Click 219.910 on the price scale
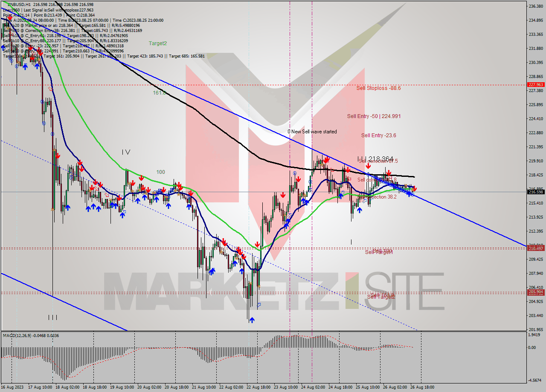Screen dimensions: 546x392 click(535, 161)
